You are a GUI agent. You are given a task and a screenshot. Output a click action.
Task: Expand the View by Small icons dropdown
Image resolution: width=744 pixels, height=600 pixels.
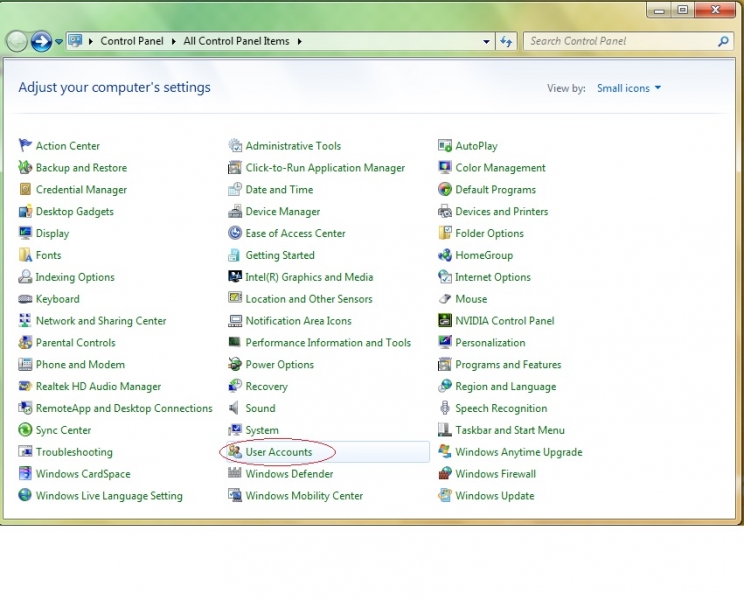(x=629, y=88)
